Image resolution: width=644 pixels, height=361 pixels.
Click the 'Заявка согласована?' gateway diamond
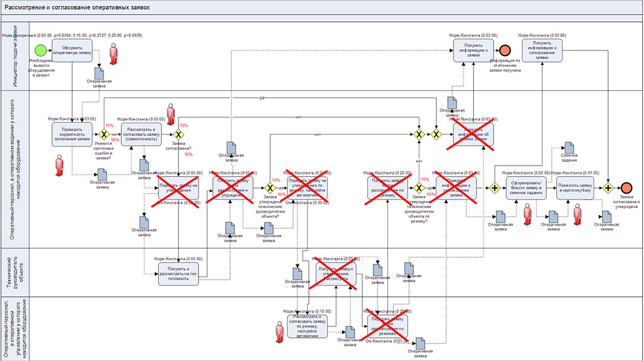[x=178, y=134]
